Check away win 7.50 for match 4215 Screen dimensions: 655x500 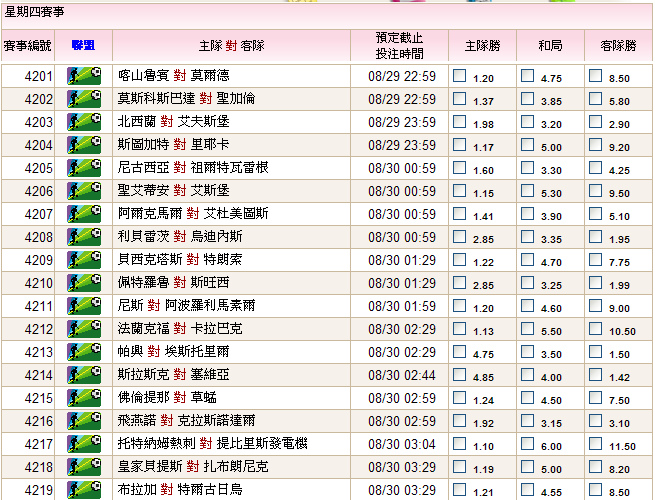pos(595,397)
